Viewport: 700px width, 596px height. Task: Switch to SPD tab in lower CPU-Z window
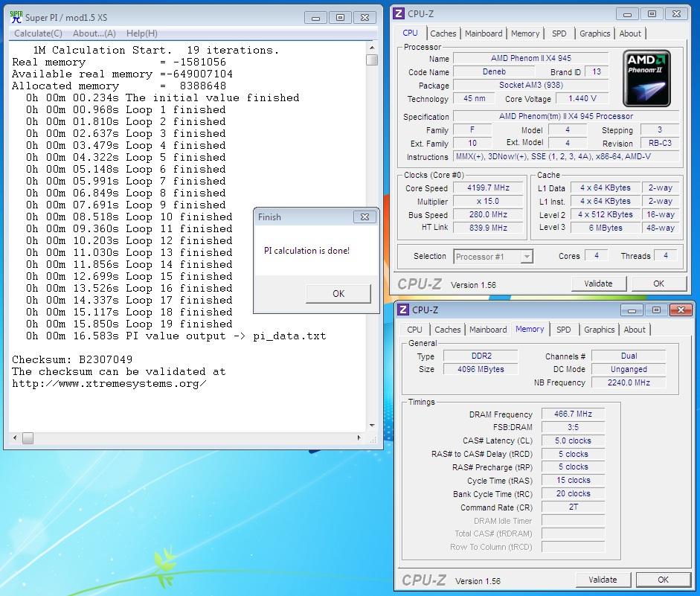(563, 330)
